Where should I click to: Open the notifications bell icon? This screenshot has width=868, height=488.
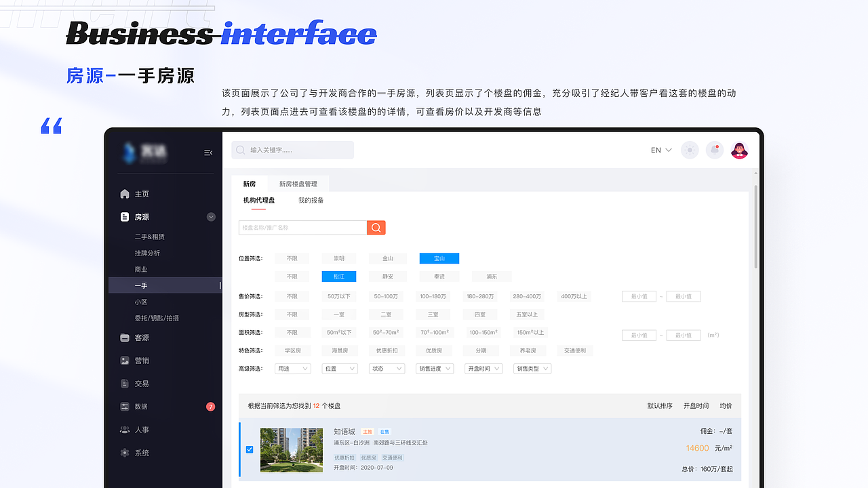(x=714, y=150)
